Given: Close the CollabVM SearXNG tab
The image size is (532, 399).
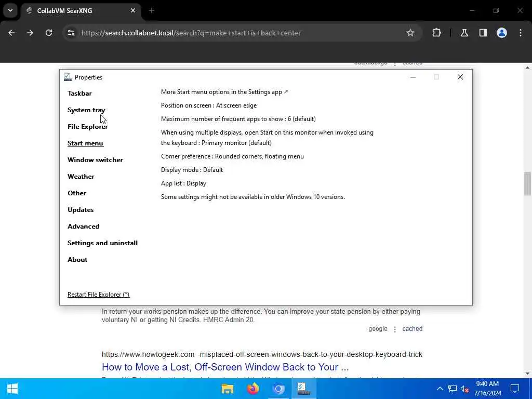Looking at the screenshot, I should coord(133,10).
